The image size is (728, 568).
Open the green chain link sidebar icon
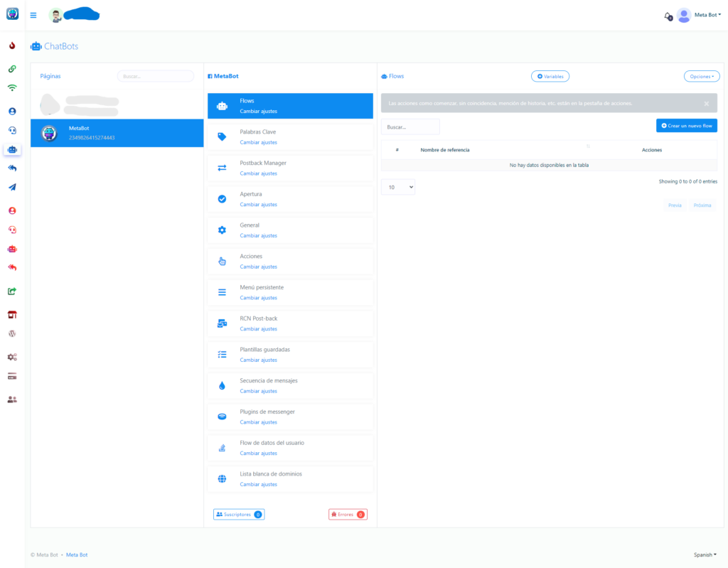[12, 69]
